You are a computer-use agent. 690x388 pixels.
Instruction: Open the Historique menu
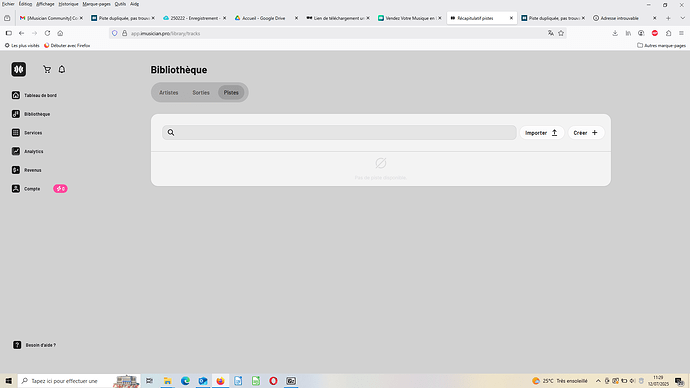pyautogui.click(x=68, y=4)
